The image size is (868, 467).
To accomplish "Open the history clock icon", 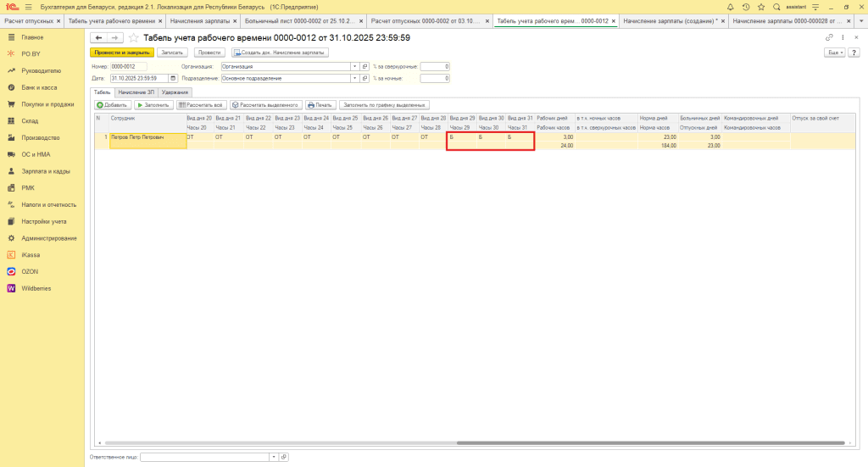I will (x=745, y=6).
